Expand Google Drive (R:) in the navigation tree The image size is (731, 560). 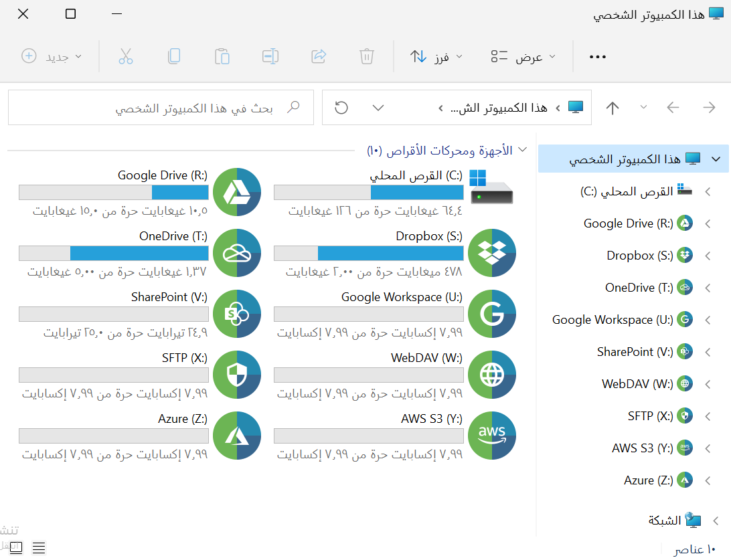pyautogui.click(x=708, y=224)
